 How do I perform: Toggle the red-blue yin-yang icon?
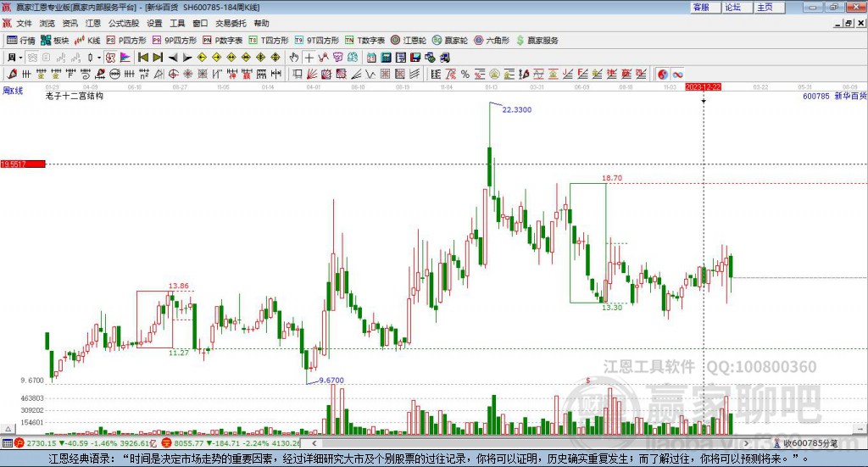coord(663,74)
